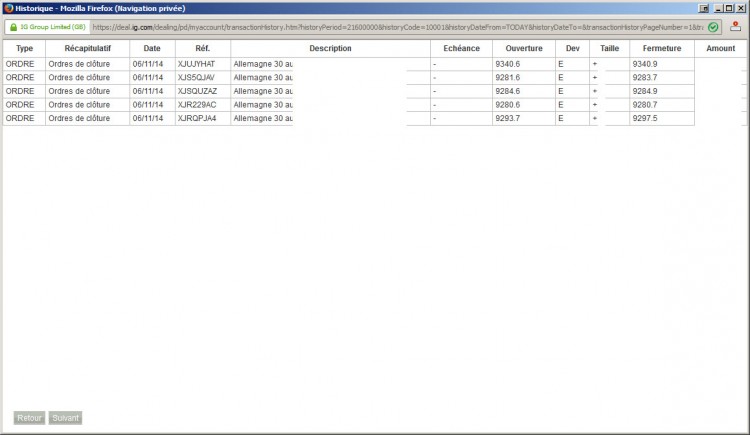The width and height of the screenshot is (750, 435).
Task: Select row with reference XJS5QJAV
Action: coord(375,78)
